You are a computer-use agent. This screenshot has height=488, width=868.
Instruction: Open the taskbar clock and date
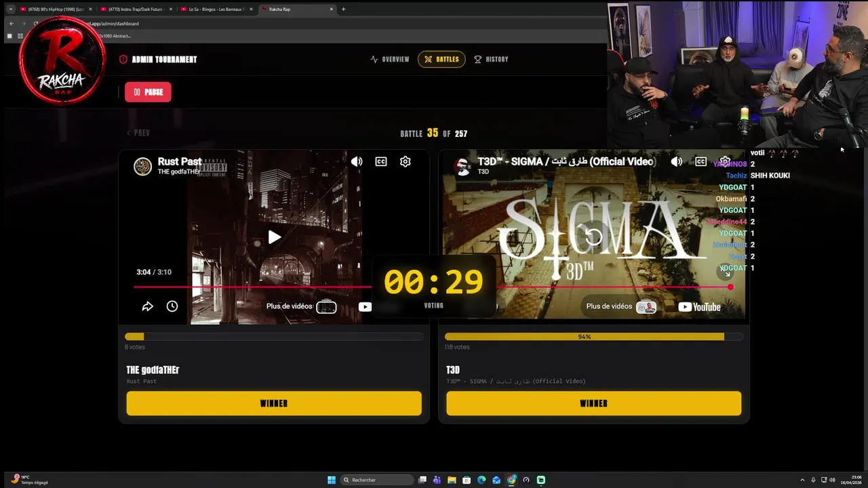851,480
